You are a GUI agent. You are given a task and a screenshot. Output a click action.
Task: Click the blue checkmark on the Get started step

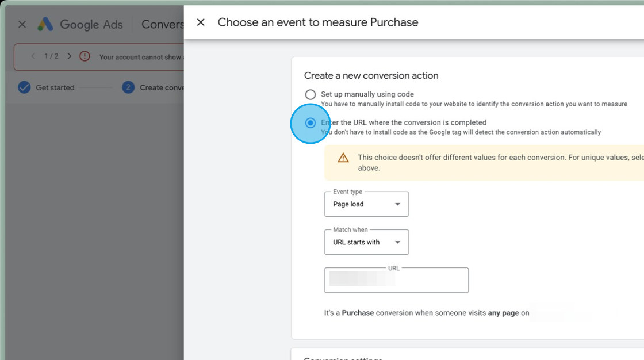(x=24, y=87)
